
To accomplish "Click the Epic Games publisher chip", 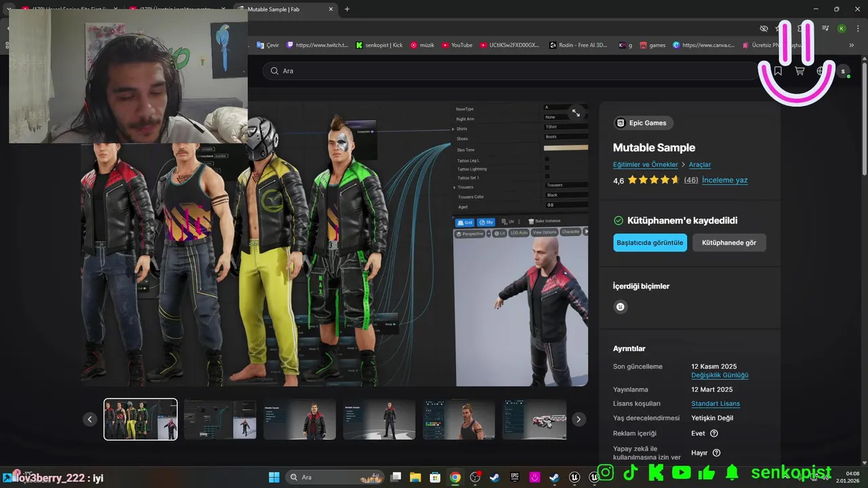I will 643,123.
